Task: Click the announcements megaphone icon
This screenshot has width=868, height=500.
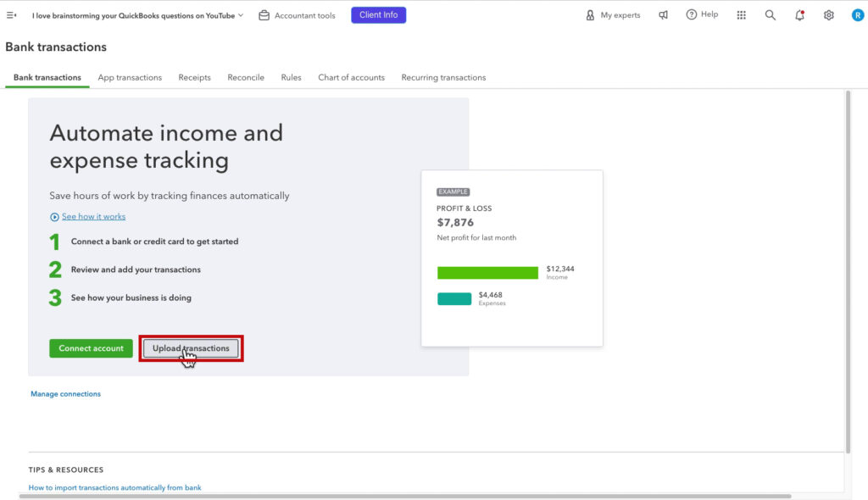Action: click(663, 14)
